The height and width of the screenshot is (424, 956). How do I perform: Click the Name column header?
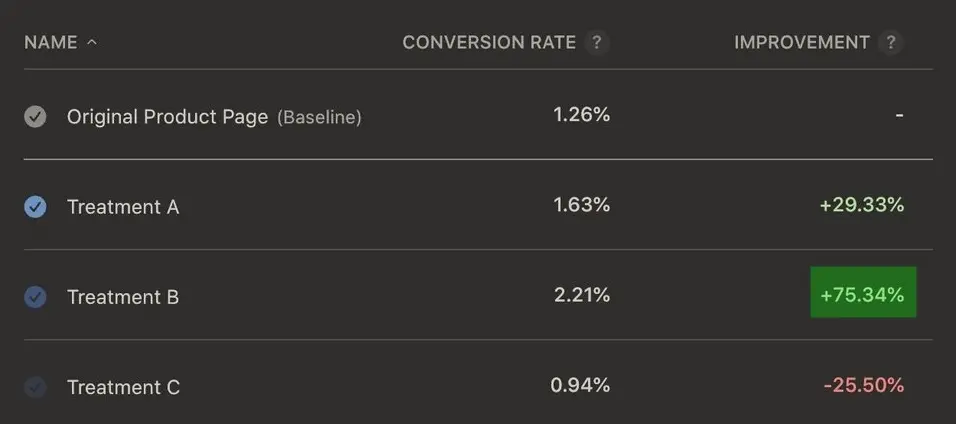[50, 43]
